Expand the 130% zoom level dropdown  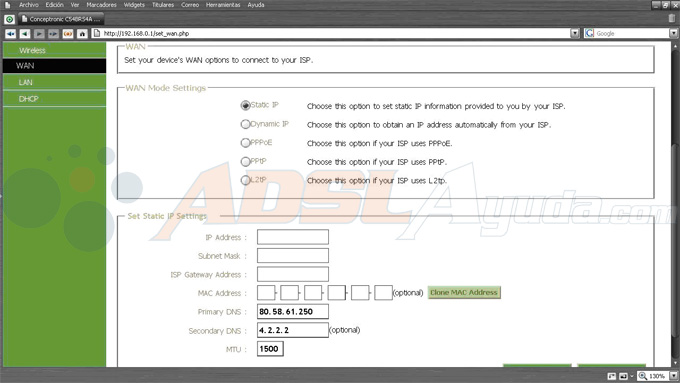point(673,376)
